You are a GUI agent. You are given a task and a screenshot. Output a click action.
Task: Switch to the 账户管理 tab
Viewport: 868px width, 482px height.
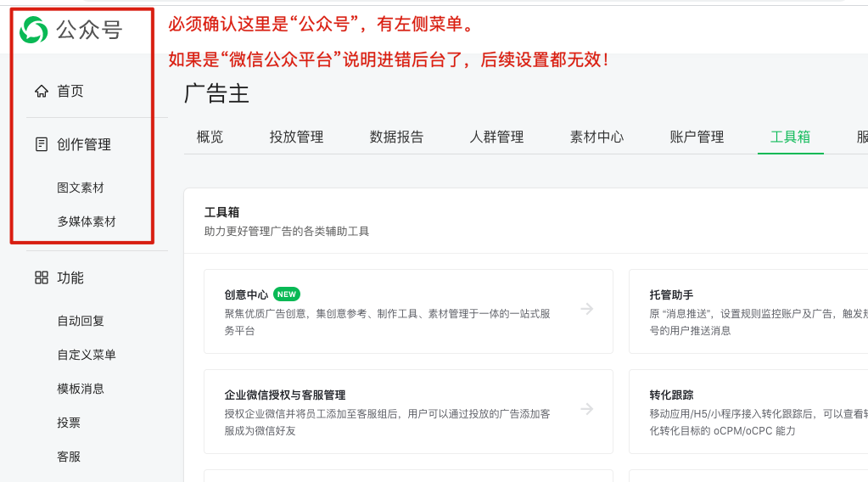pyautogui.click(x=697, y=137)
